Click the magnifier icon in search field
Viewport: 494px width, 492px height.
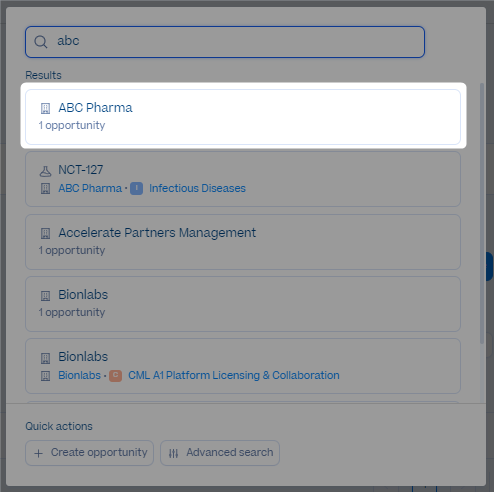[x=41, y=42]
